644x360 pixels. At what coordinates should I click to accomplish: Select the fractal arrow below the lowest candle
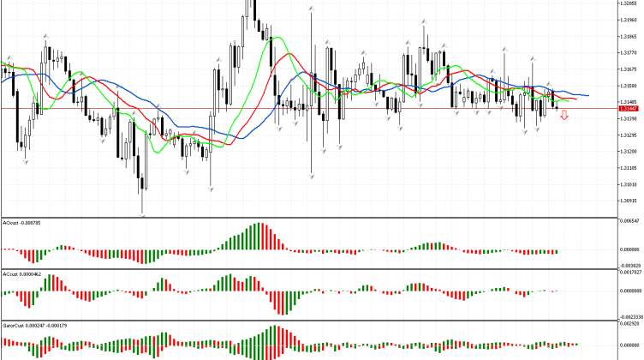coord(142,215)
